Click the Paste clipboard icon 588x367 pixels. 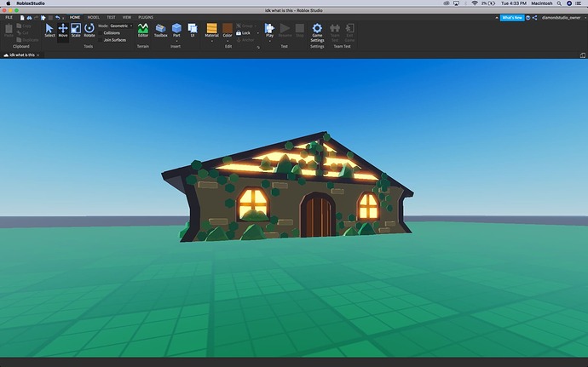tap(9, 31)
